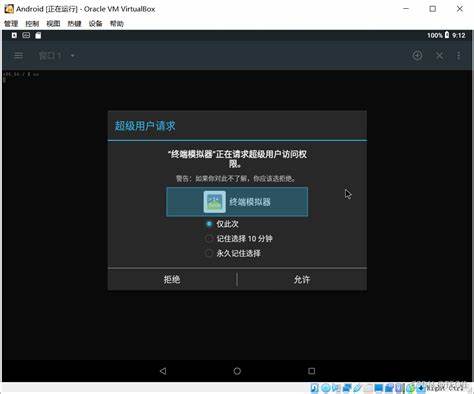The image size is (474, 394).
Task: Click the add new window plus icon
Action: 417,55
